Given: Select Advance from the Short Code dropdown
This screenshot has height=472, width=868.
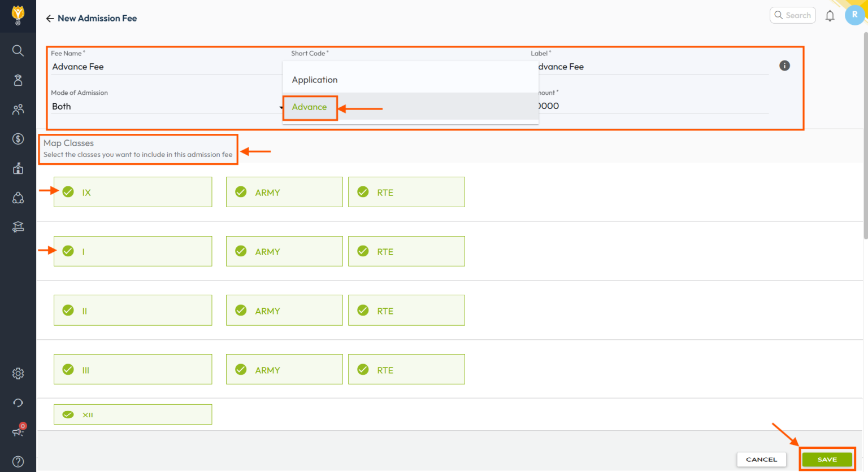Looking at the screenshot, I should [x=310, y=106].
